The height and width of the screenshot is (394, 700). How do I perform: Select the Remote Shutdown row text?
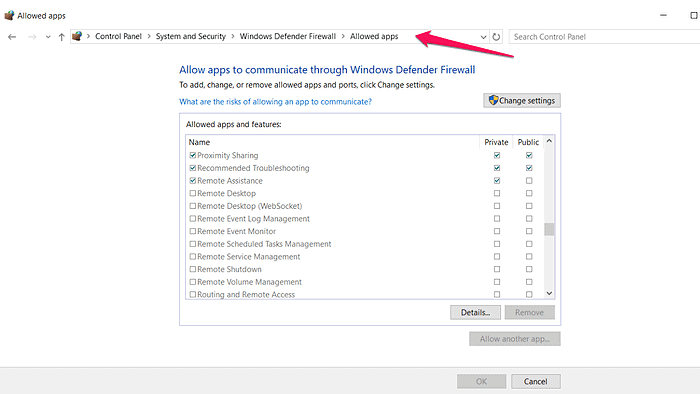click(x=229, y=269)
